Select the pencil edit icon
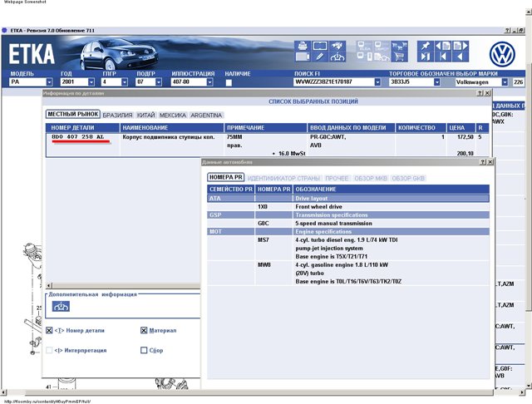 (x=319, y=57)
